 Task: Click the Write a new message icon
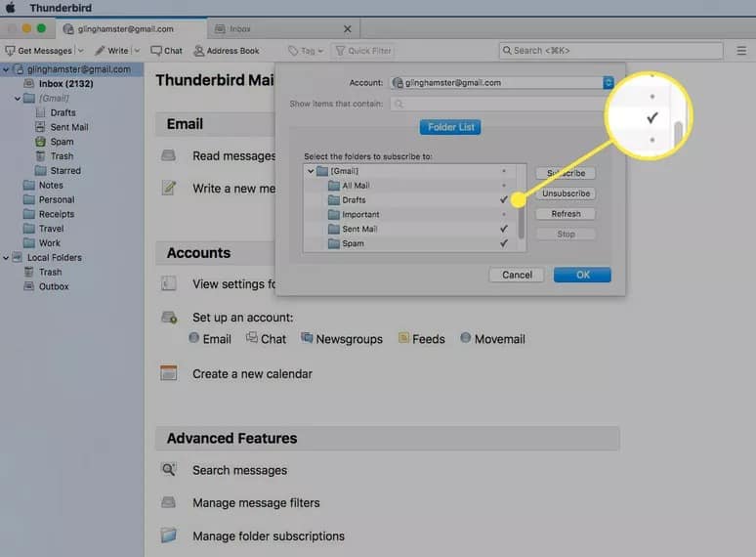168,188
